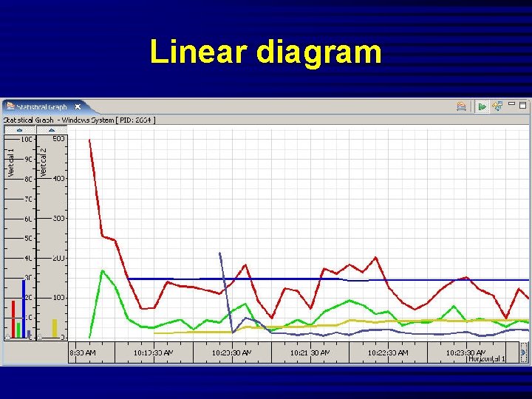Close the Statistical Graph tab

point(78,107)
